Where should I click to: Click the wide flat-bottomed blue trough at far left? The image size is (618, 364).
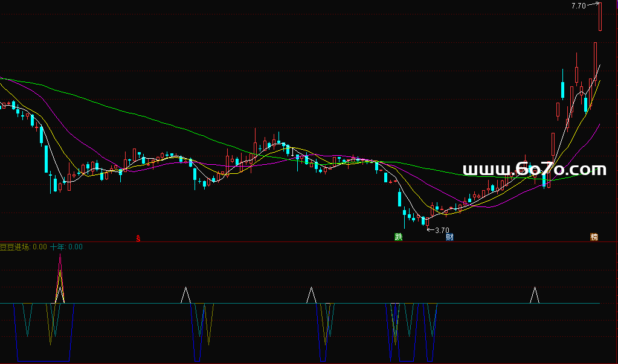43,360
